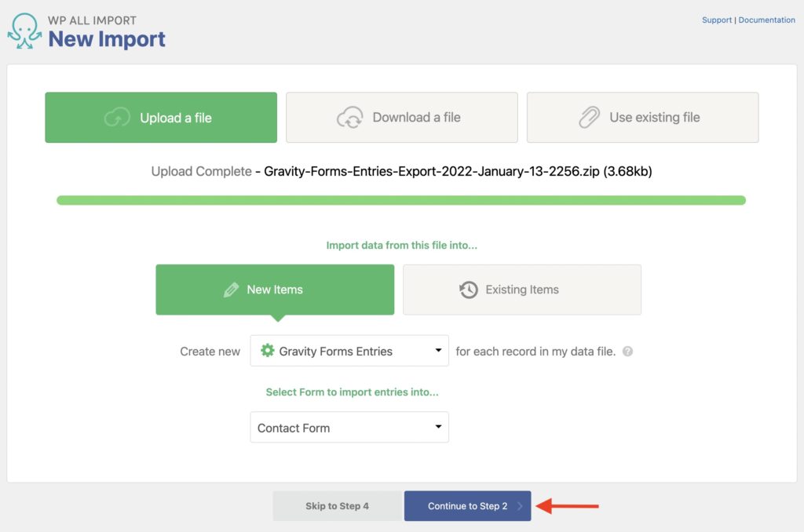The image size is (804, 532).
Task: Select the Upload a file upload method
Action: click(160, 118)
